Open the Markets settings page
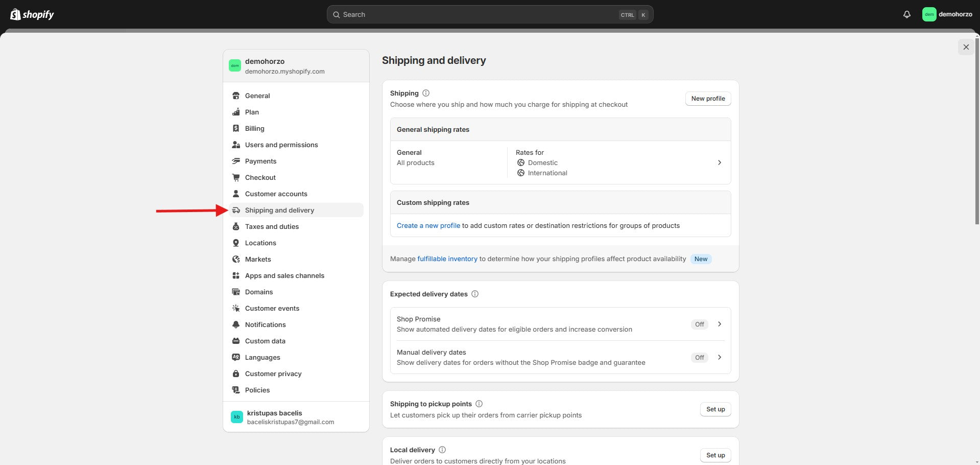 click(258, 259)
